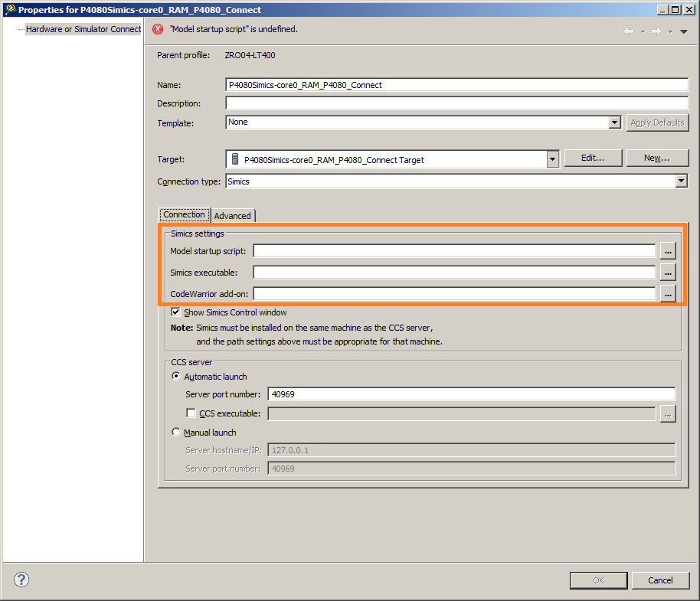Screen dimensions: 700x601
Task: Maximize the Properties window
Action: [x=675, y=9]
